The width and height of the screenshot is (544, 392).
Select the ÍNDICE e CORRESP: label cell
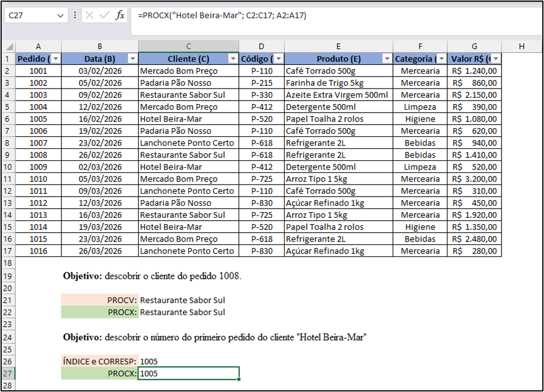[x=100, y=362]
